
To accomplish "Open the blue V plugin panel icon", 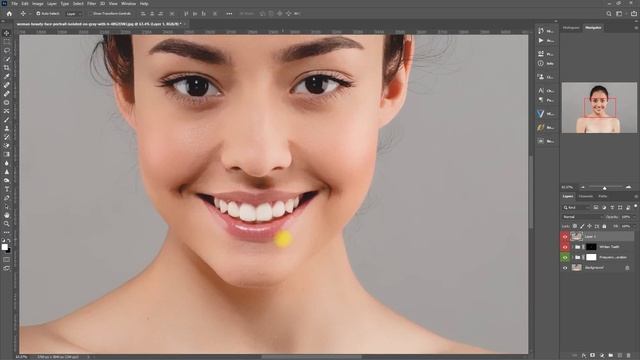I will pyautogui.click(x=541, y=113).
